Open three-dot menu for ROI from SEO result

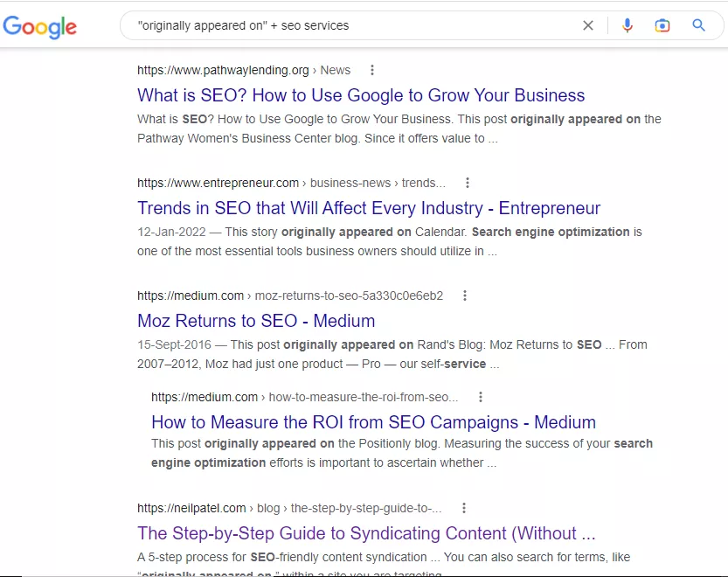(x=481, y=397)
